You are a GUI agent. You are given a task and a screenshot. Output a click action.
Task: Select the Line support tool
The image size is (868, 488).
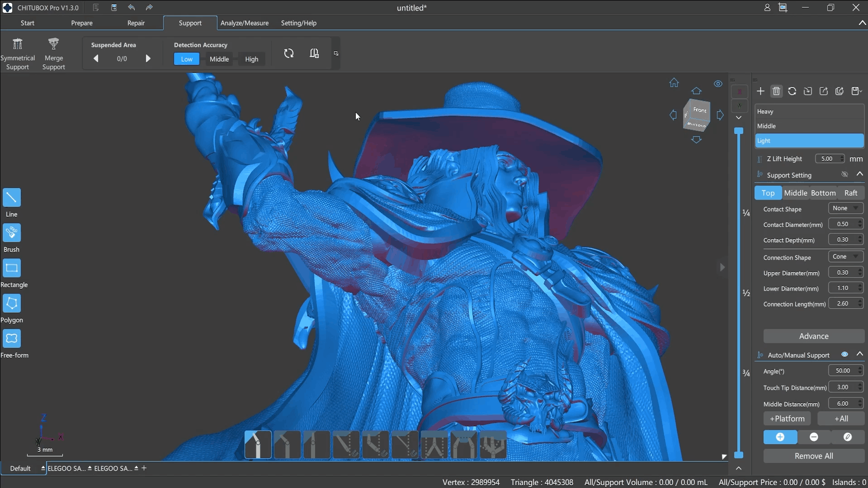tap(12, 197)
